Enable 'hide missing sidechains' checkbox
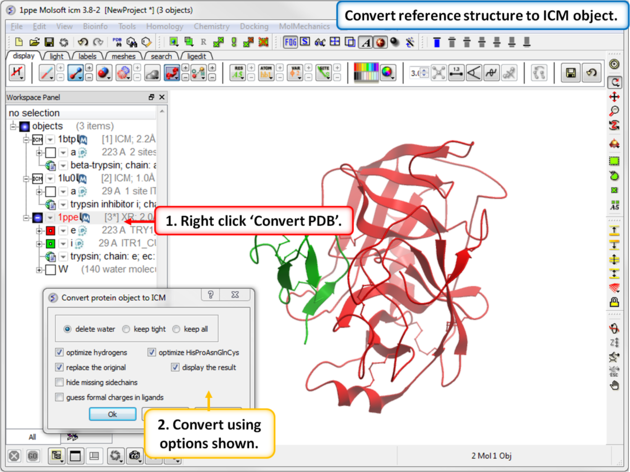The height and width of the screenshot is (472, 630). coord(60,382)
